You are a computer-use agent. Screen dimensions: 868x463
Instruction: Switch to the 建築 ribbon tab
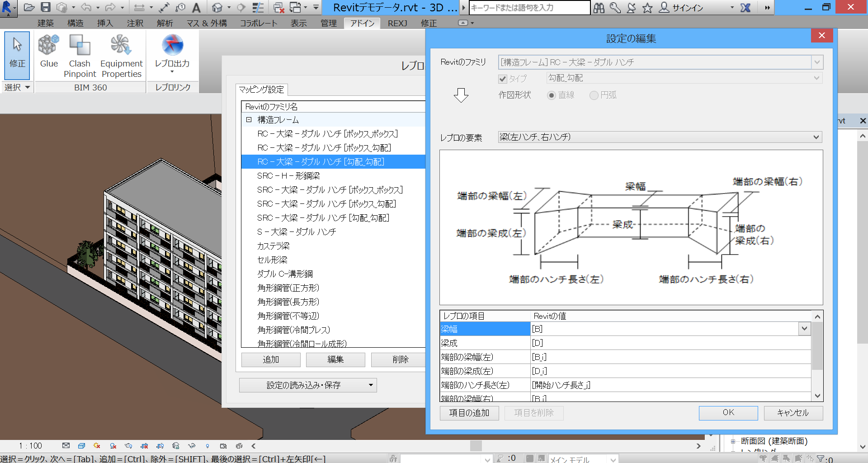point(45,23)
